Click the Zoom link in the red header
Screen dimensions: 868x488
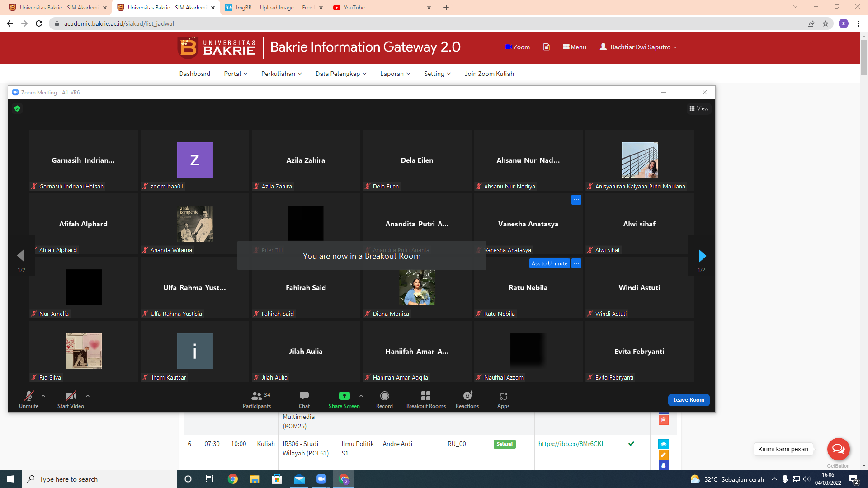point(518,47)
